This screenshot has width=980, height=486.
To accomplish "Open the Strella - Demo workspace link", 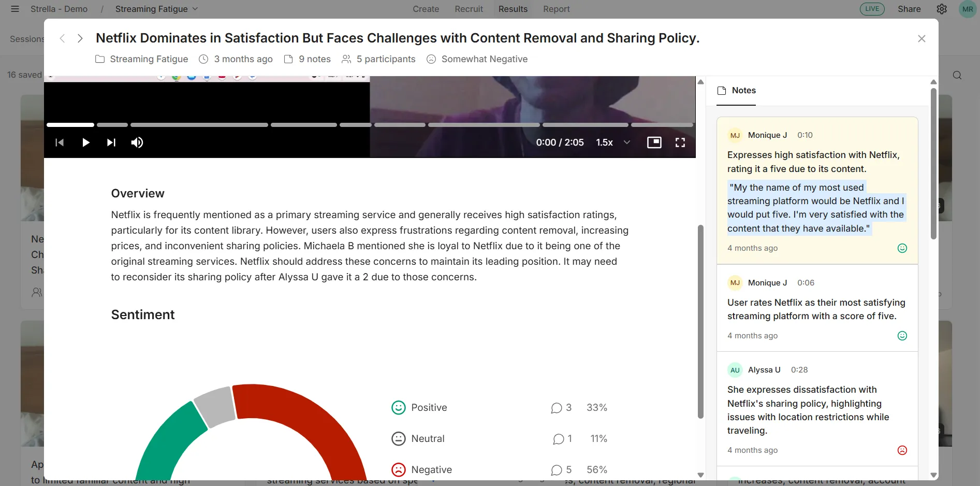I will [x=59, y=9].
